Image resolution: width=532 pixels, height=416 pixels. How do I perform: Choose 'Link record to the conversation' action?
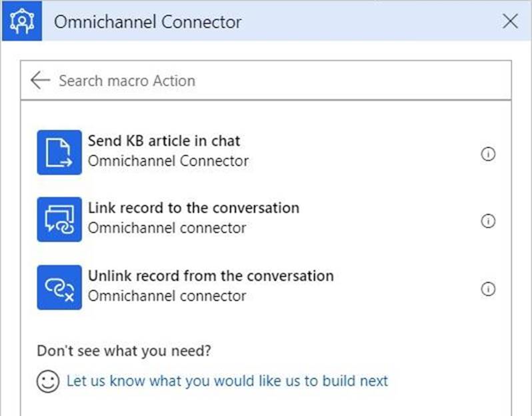(193, 208)
